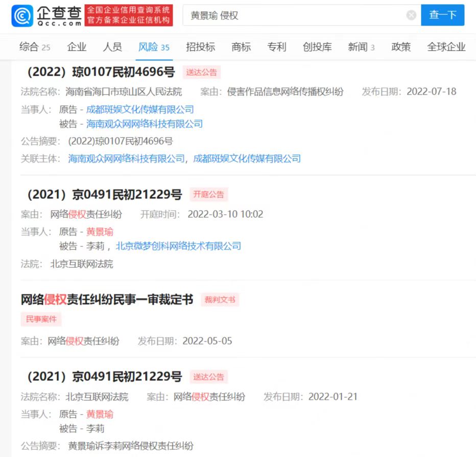Click the 裁判文书 tag
The height and width of the screenshot is (457, 476).
(x=220, y=300)
